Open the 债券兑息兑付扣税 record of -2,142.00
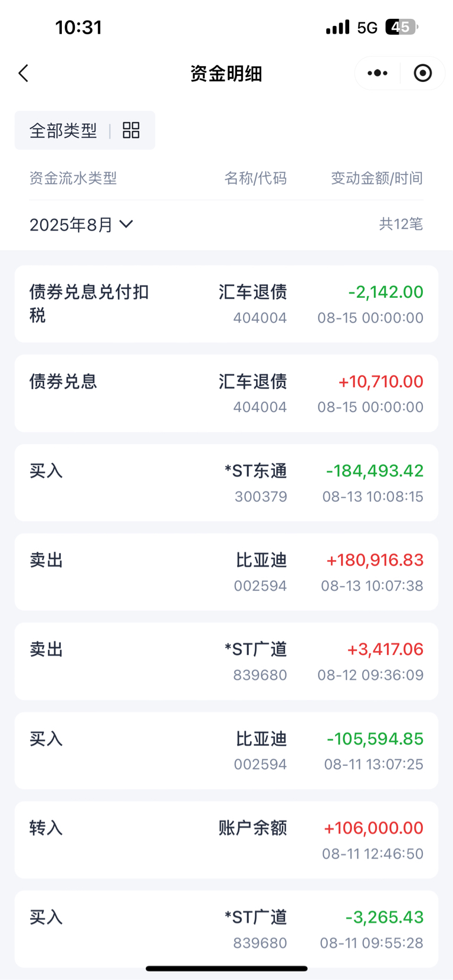The width and height of the screenshot is (453, 980). [226, 304]
